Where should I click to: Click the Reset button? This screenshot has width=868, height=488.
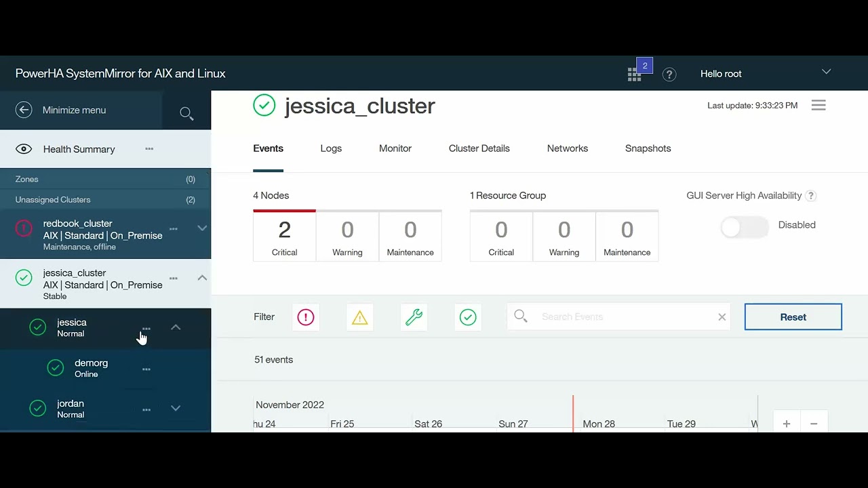click(x=793, y=317)
